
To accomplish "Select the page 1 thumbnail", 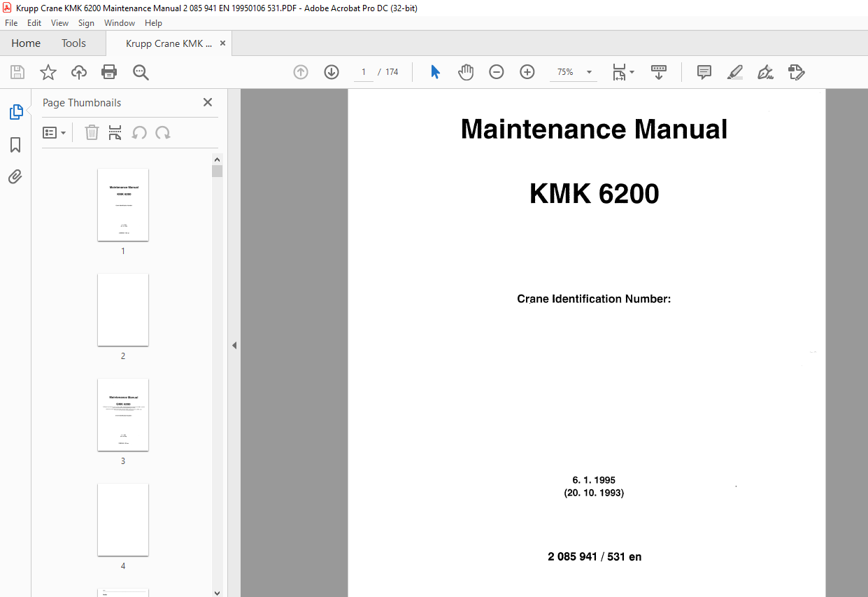I will coord(123,204).
